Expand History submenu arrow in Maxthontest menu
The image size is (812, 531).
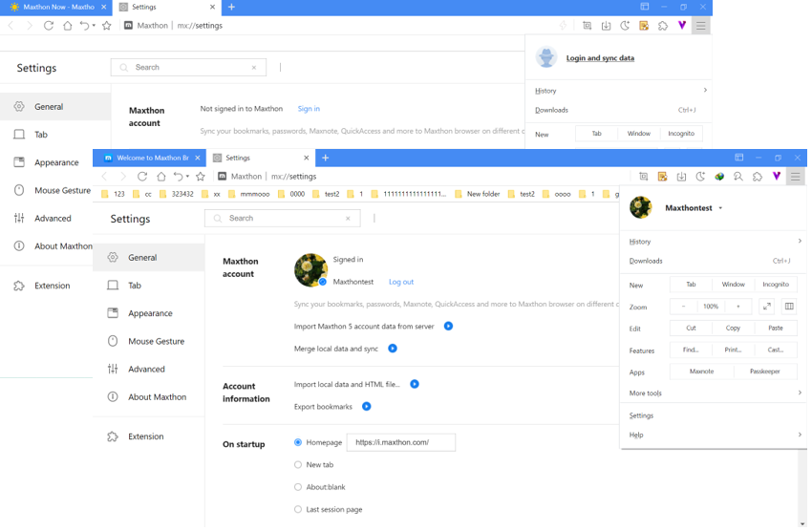pos(800,242)
